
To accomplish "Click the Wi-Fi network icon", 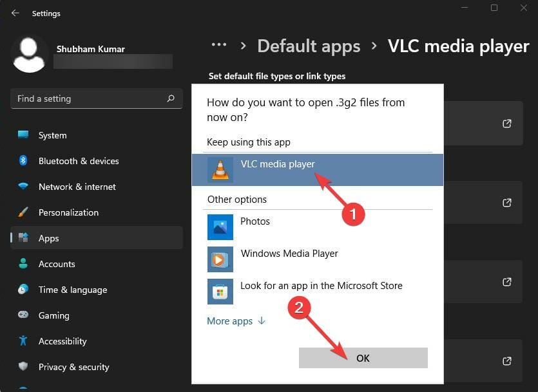I will [23, 186].
